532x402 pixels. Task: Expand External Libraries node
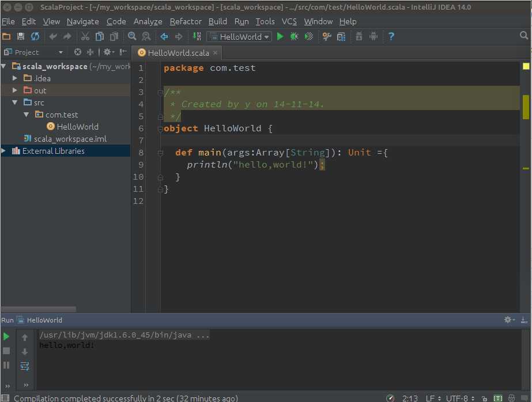[x=3, y=151]
